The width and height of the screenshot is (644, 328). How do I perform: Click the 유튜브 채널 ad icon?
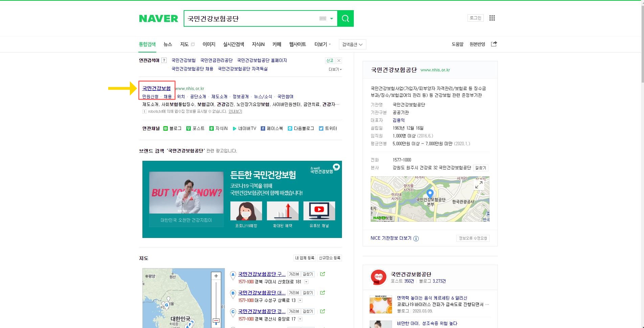pos(319,211)
